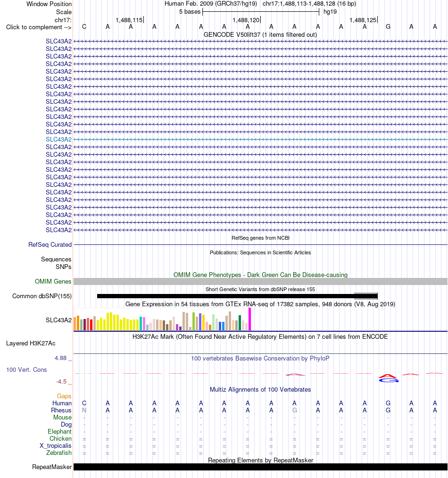Click the 1,488,115 position marker
Screen dimensions: 448x478
coord(129,20)
